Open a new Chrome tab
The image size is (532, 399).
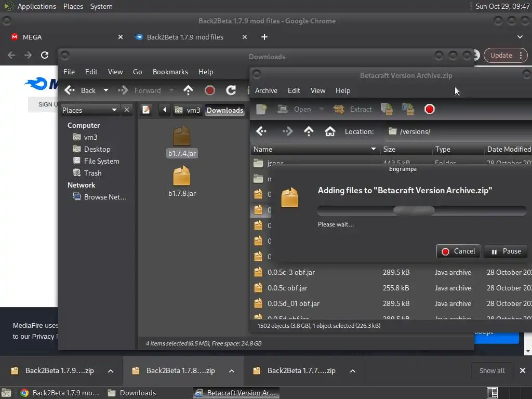coord(264,37)
